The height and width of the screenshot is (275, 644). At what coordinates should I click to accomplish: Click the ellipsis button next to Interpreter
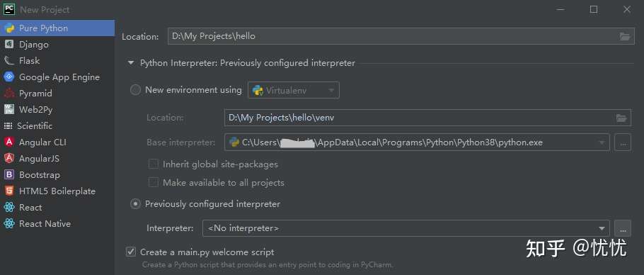[x=623, y=228]
